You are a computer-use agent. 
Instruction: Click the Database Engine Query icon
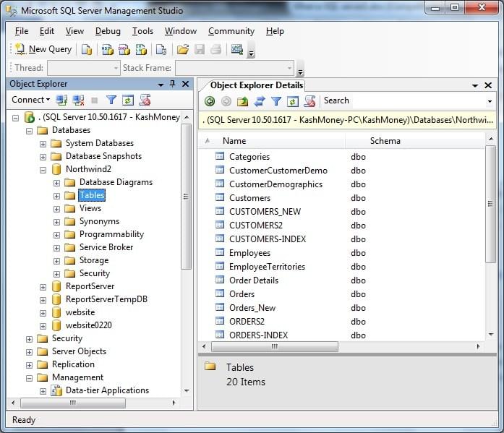tap(87, 49)
